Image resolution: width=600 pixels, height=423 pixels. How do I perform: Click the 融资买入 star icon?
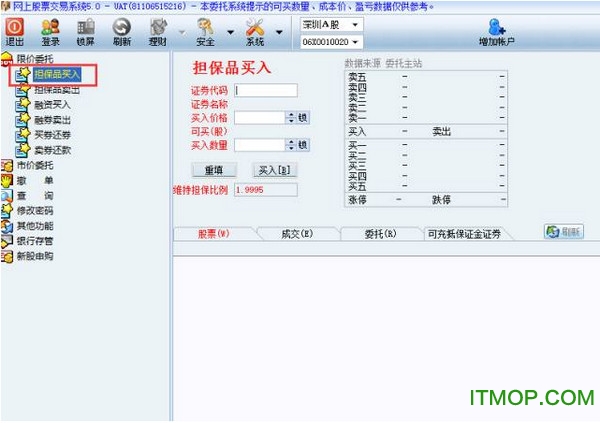coord(23,104)
